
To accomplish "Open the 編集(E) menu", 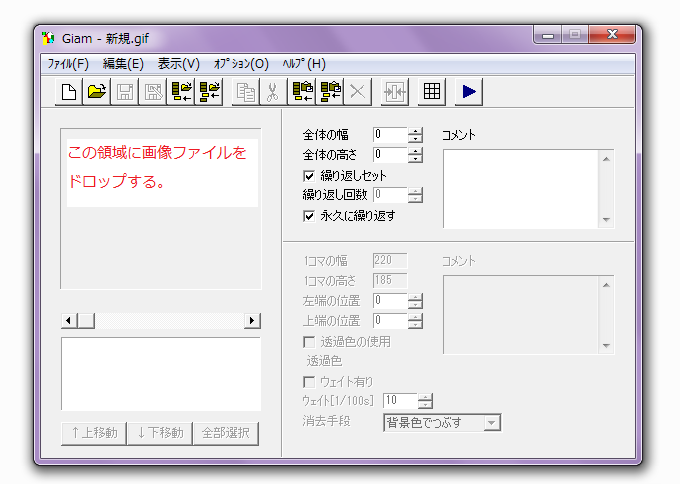I will click(x=123, y=64).
